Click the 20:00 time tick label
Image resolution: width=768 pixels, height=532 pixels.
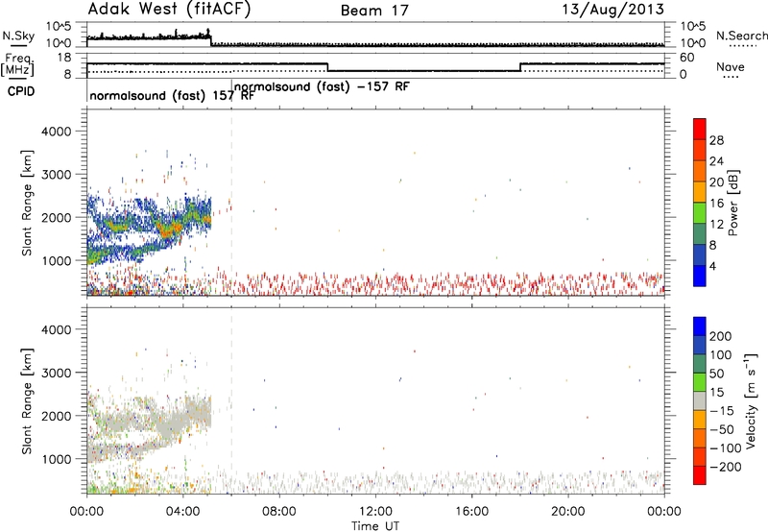click(x=568, y=512)
